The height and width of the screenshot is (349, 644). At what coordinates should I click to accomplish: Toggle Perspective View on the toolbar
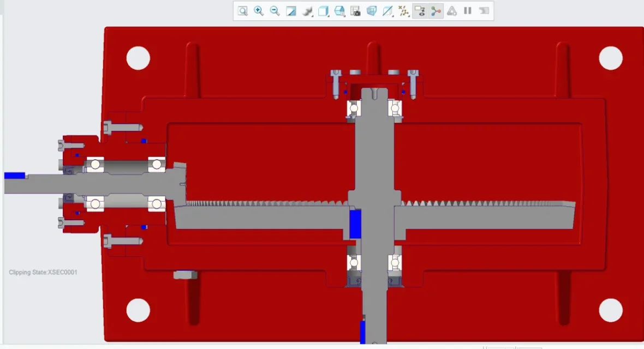[x=372, y=11]
